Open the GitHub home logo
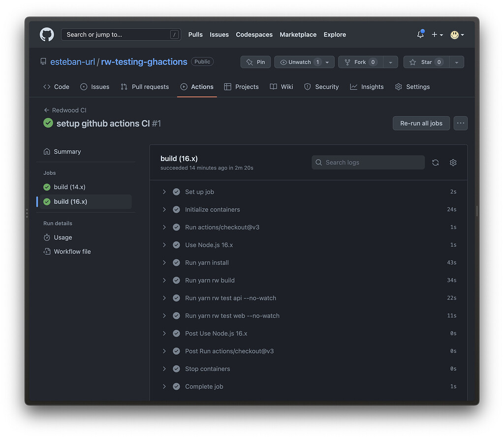The image size is (504, 438). pyautogui.click(x=47, y=34)
